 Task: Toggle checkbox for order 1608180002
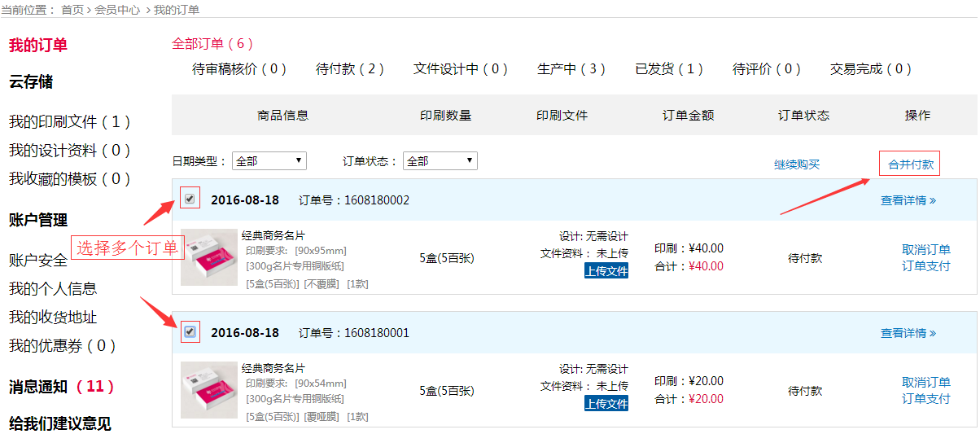coord(190,198)
